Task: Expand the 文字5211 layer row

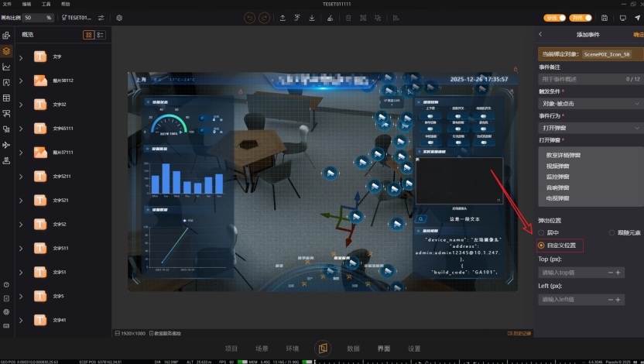Action: pyautogui.click(x=21, y=177)
